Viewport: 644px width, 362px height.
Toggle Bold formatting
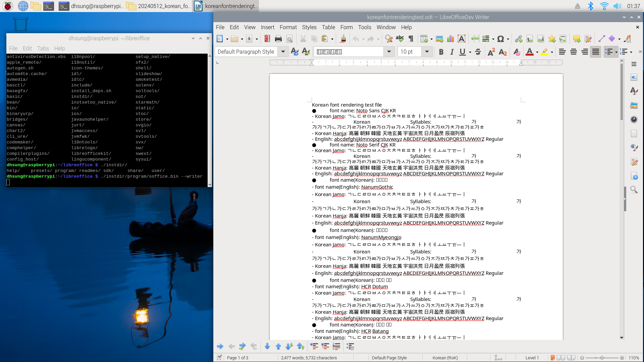pos(441,52)
